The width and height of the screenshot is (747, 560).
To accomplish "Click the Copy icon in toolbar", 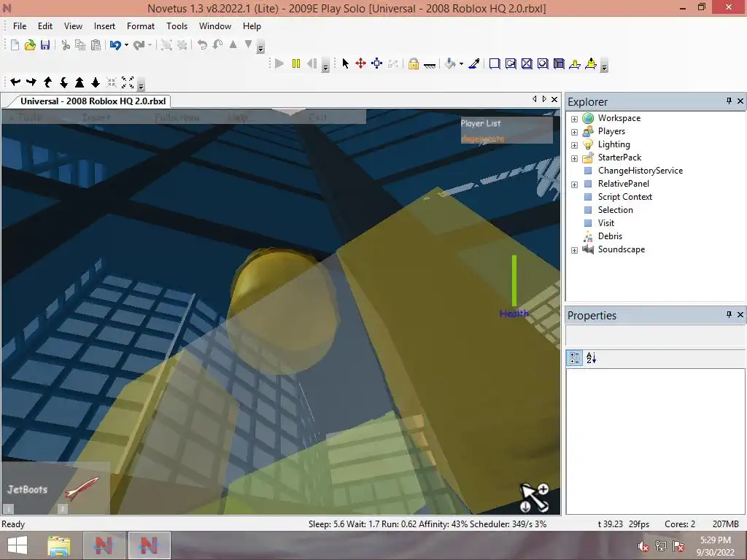I will click(80, 44).
